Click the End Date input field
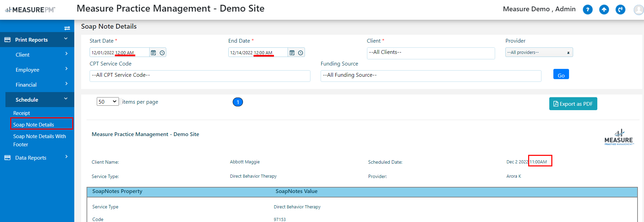 [x=258, y=53]
